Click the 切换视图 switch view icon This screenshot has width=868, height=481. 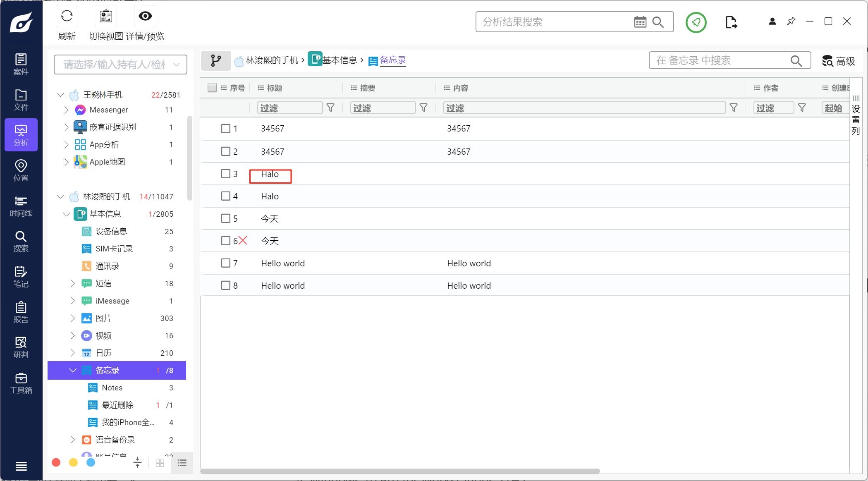coord(106,17)
